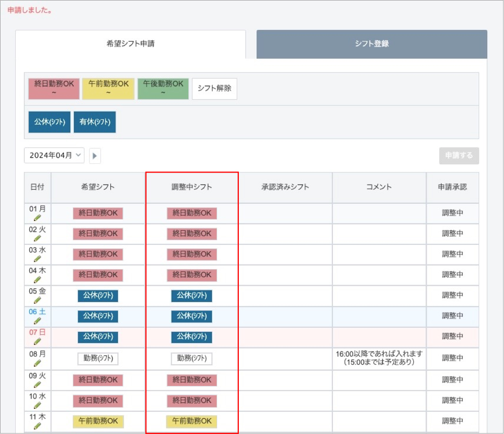Viewport: 504px width, 434px height.
Task: Select the 有休(シフト) shift type button
Action: (95, 122)
